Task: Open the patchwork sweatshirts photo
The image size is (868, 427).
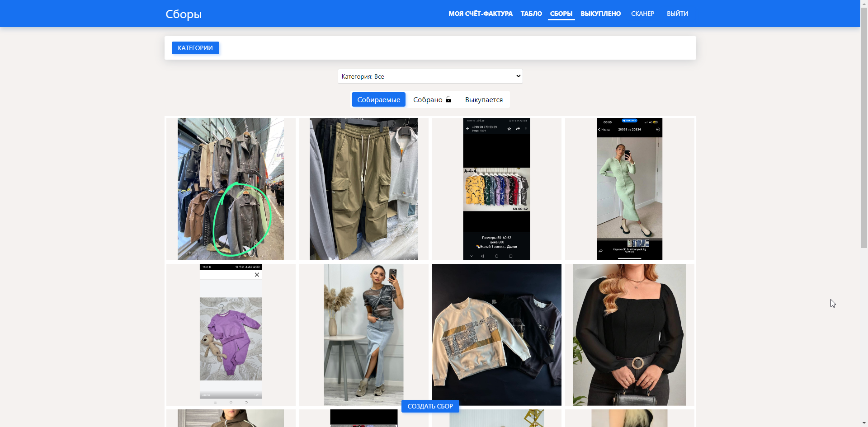Action: coord(497,335)
